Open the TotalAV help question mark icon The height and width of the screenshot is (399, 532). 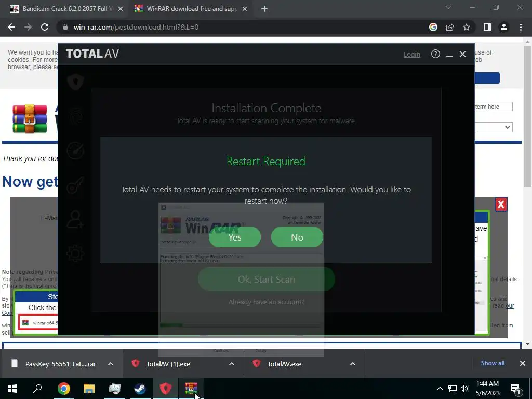[x=435, y=54]
